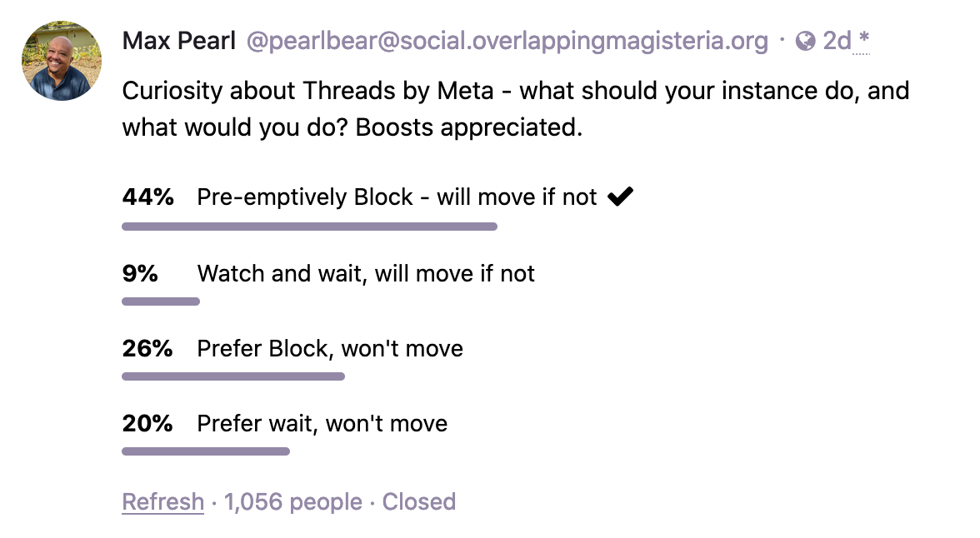The width and height of the screenshot is (980, 538).
Task: Click the Closed poll status label
Action: 418,501
